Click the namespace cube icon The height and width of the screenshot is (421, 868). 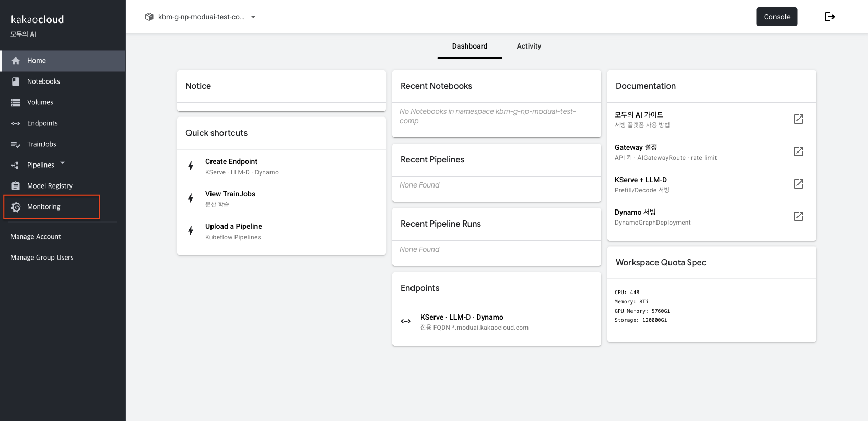149,17
